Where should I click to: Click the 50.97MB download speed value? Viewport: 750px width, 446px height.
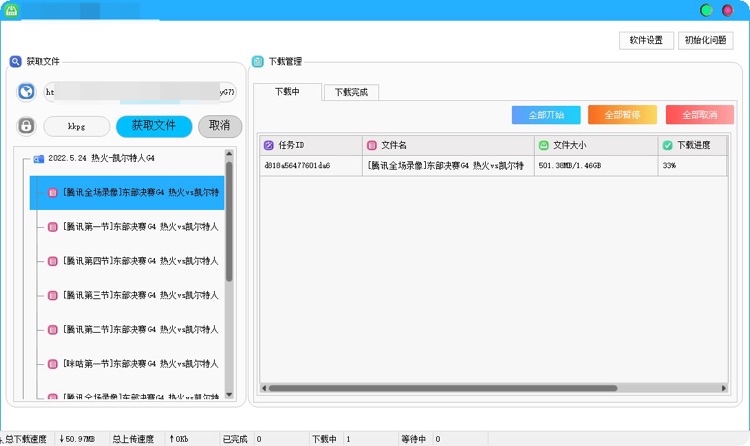click(x=77, y=439)
